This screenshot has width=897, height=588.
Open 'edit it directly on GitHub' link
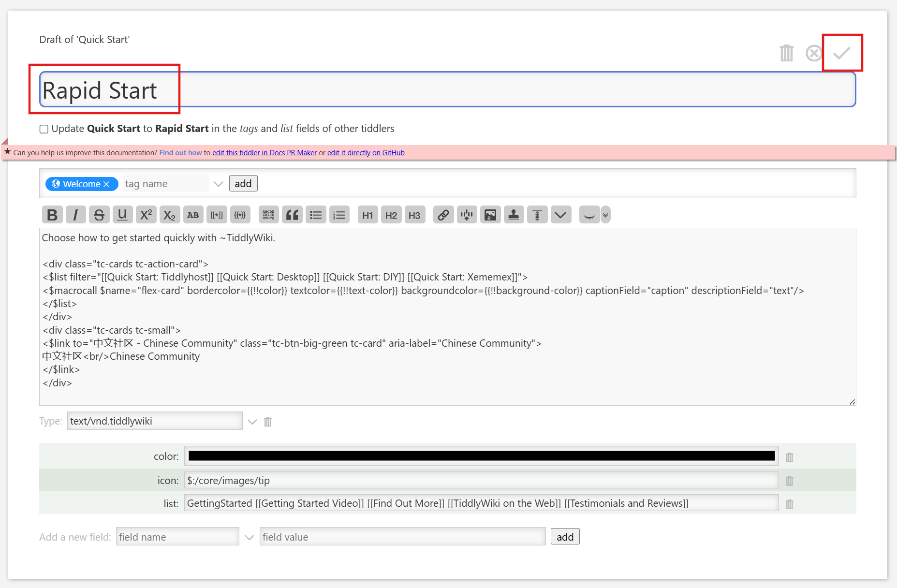(366, 153)
